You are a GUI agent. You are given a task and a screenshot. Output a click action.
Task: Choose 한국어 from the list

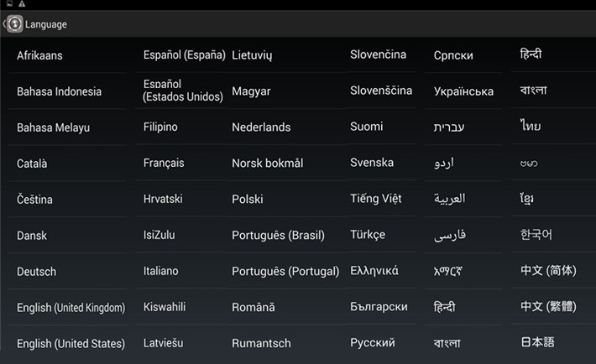point(536,235)
